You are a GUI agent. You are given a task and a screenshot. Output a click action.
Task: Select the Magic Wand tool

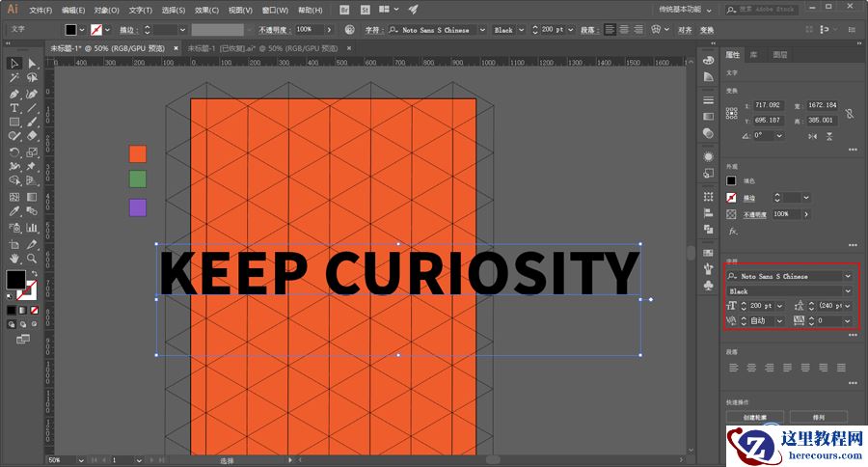click(x=14, y=78)
